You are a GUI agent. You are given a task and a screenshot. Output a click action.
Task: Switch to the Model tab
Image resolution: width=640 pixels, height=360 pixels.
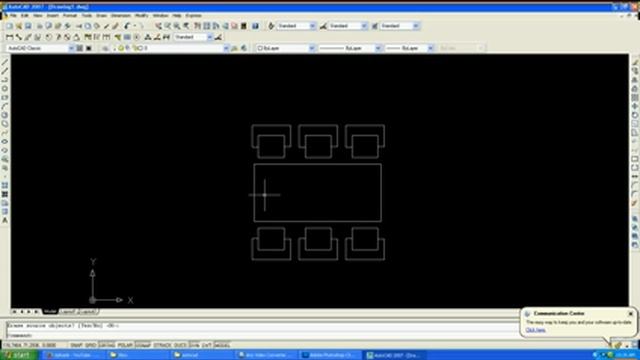pos(50,311)
